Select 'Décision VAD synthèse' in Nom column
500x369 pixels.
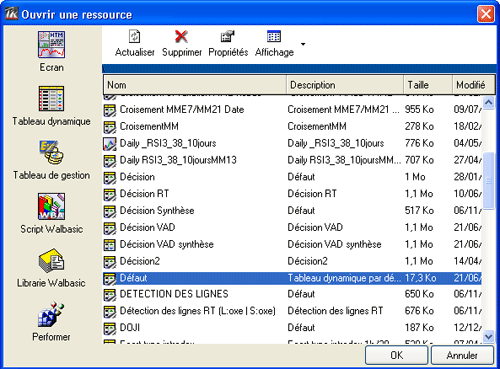[x=166, y=244]
